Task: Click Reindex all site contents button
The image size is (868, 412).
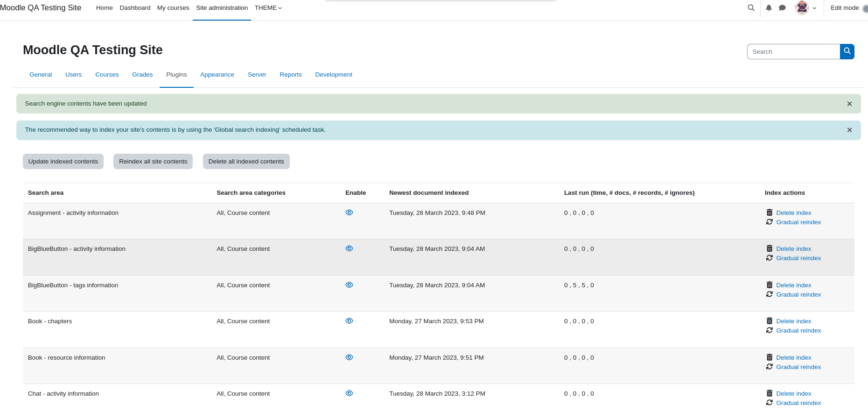Action: tap(153, 162)
